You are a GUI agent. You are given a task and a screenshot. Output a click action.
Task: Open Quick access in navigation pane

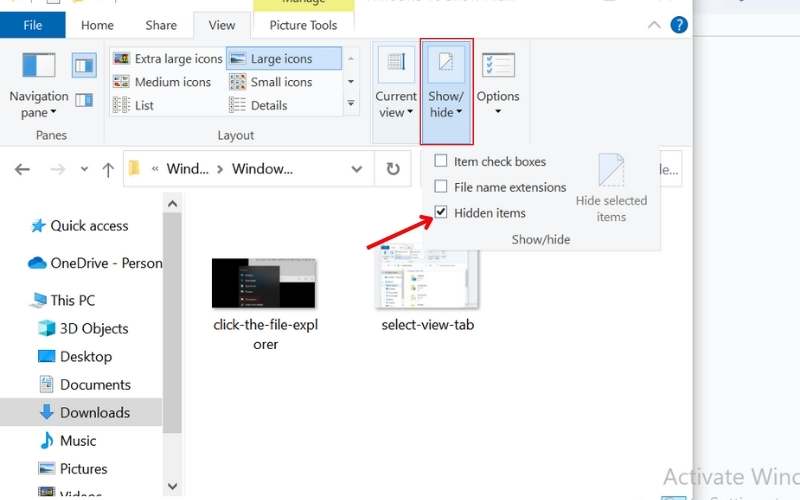[80, 226]
